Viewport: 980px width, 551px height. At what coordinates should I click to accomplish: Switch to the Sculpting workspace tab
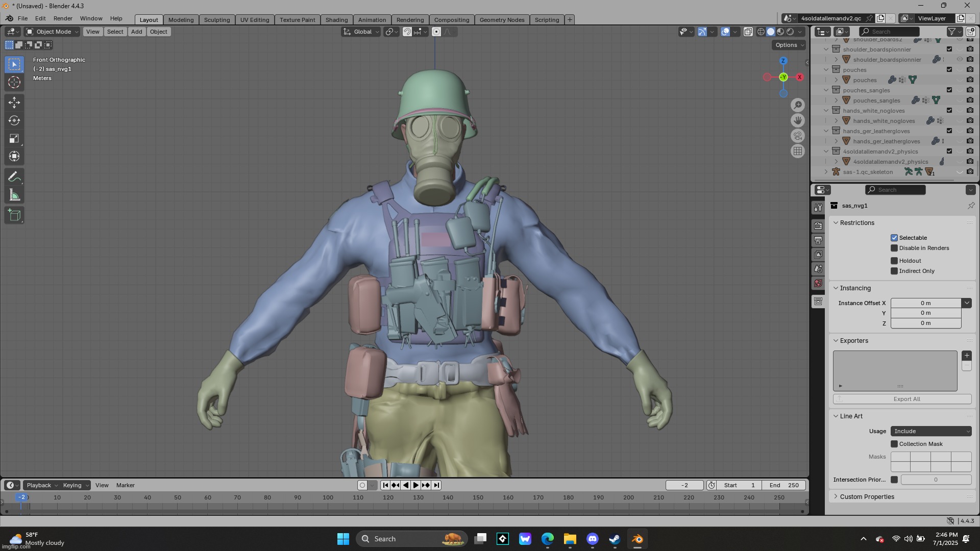[x=217, y=20]
